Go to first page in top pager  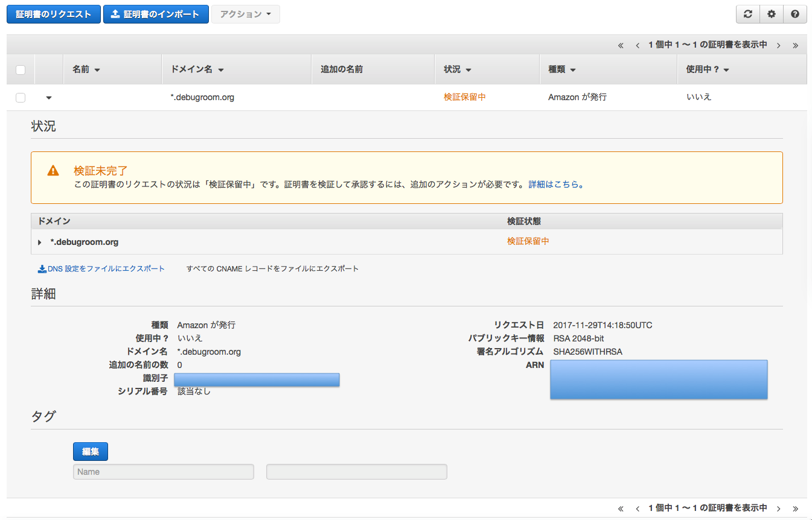(621, 45)
